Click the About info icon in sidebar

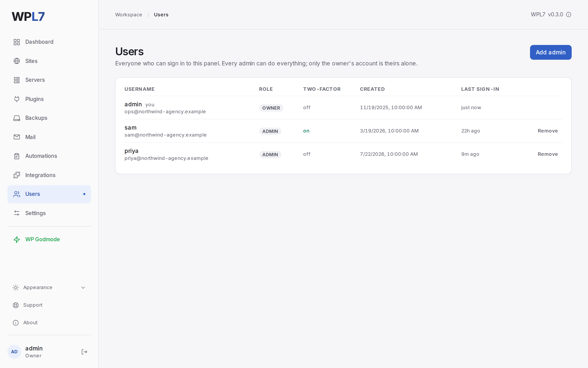pyautogui.click(x=16, y=323)
